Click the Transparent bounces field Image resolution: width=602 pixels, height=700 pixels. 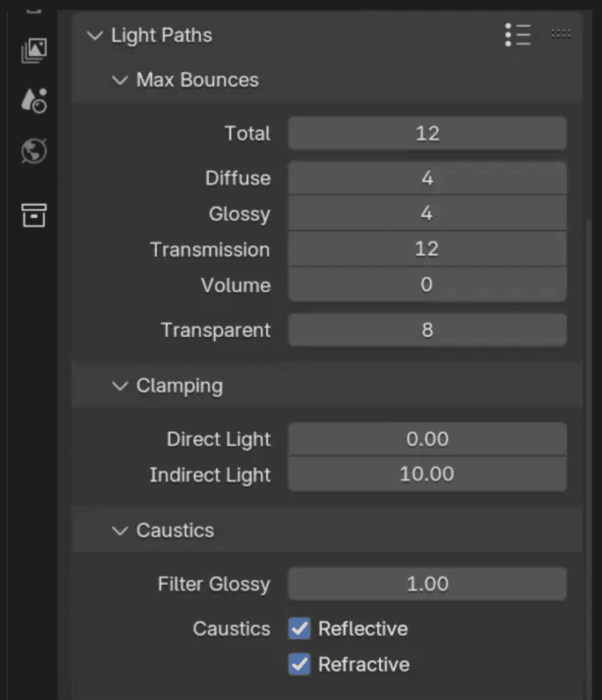click(x=427, y=330)
